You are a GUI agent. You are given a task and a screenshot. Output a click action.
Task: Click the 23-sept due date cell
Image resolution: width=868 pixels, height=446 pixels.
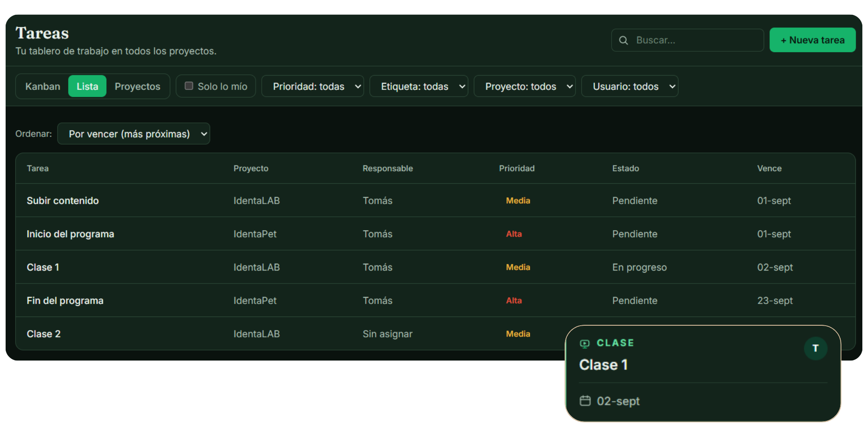coord(775,301)
